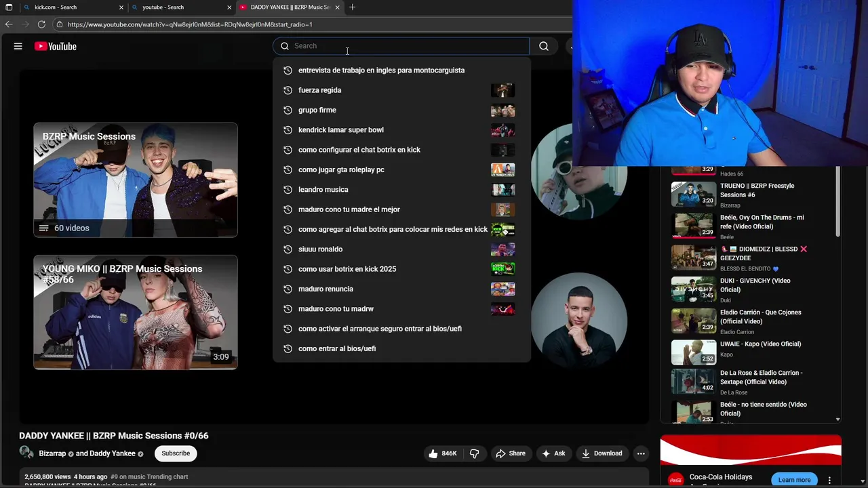
Task: Click 'Bizarrap' channel name under title
Action: click(52, 453)
